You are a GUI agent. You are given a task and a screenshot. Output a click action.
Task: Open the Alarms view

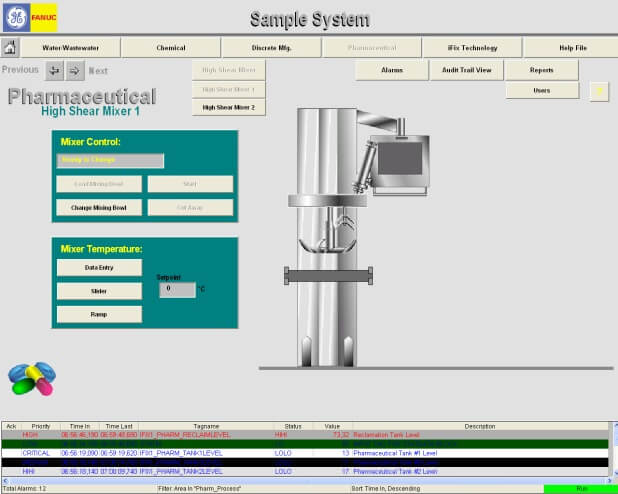[x=392, y=70]
